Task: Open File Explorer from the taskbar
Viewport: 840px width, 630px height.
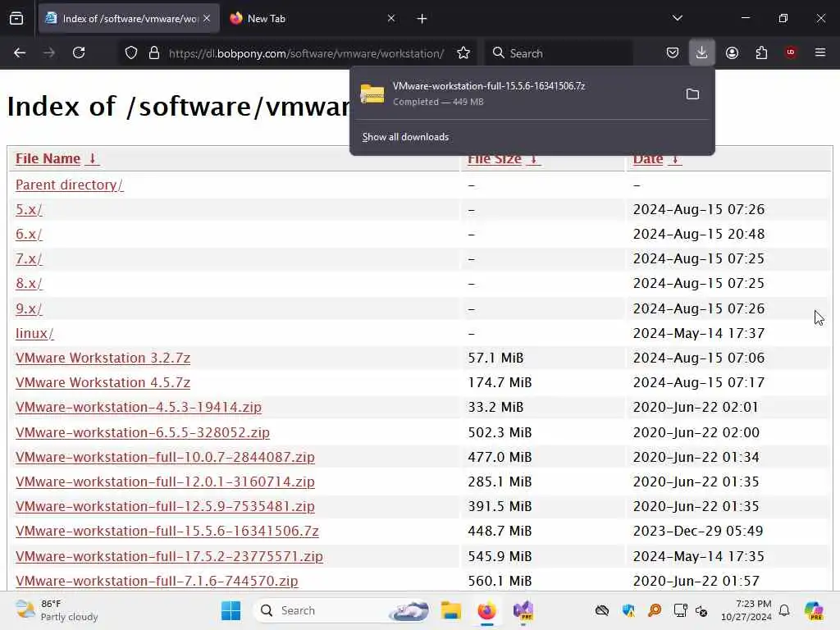Action: (x=451, y=610)
